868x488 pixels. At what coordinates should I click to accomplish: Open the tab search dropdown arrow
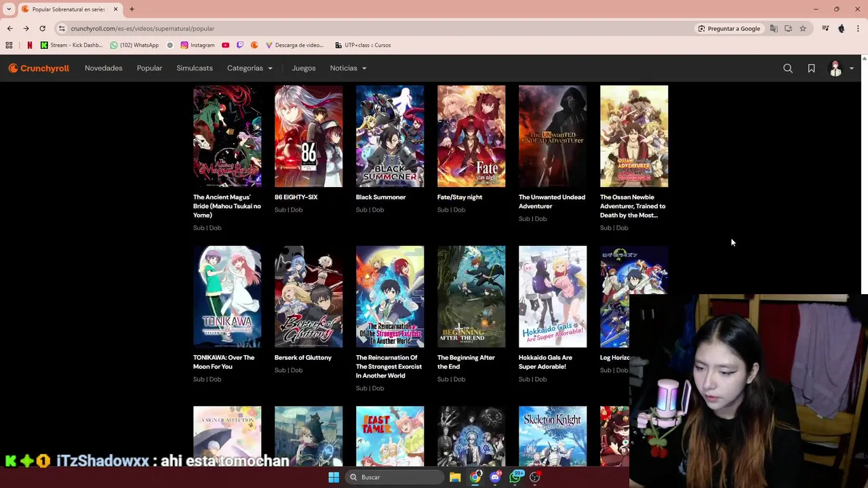point(9,9)
